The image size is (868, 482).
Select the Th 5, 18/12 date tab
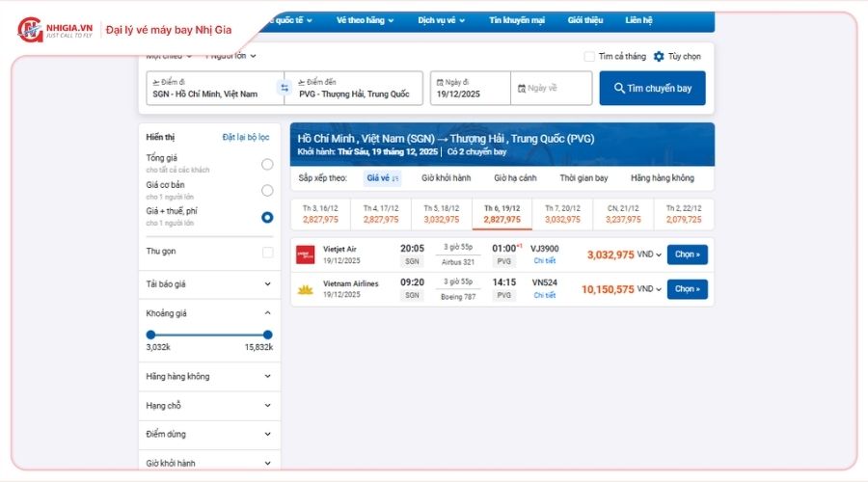pos(441,214)
